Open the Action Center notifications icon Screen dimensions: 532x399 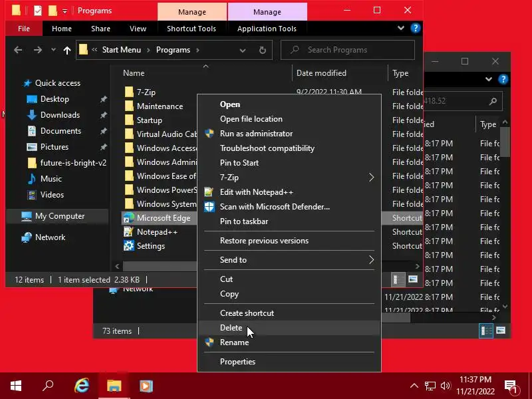click(x=511, y=386)
